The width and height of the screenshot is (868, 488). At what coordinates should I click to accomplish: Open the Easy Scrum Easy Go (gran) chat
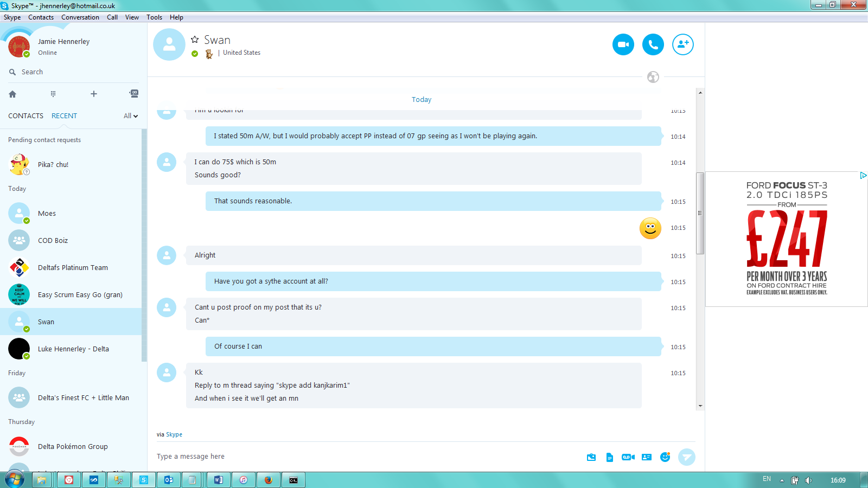click(x=71, y=294)
